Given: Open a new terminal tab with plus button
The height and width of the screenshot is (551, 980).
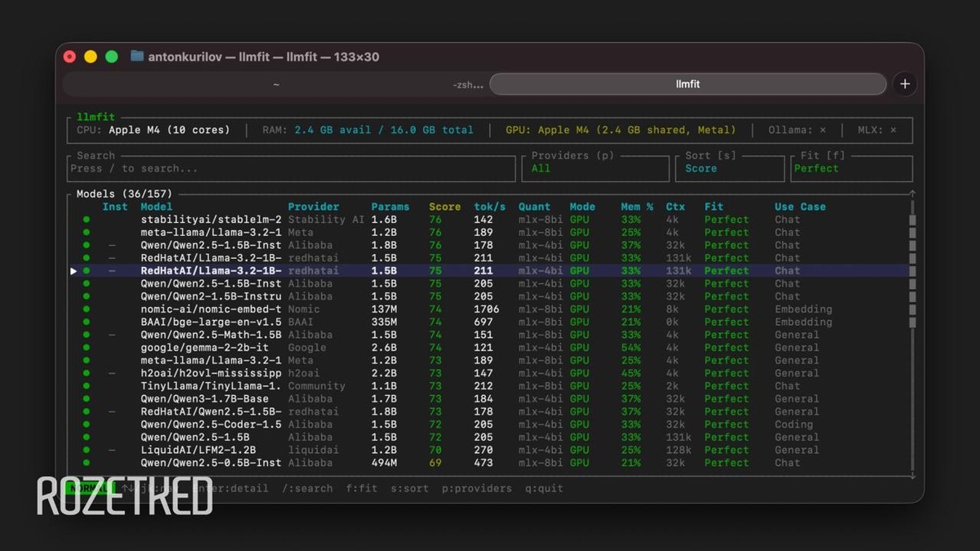Looking at the screenshot, I should pyautogui.click(x=904, y=84).
